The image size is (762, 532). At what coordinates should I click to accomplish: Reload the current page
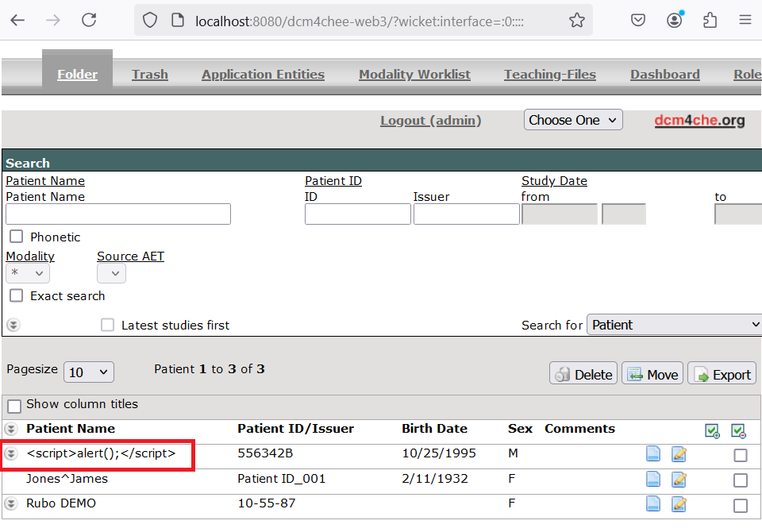pos(89,21)
